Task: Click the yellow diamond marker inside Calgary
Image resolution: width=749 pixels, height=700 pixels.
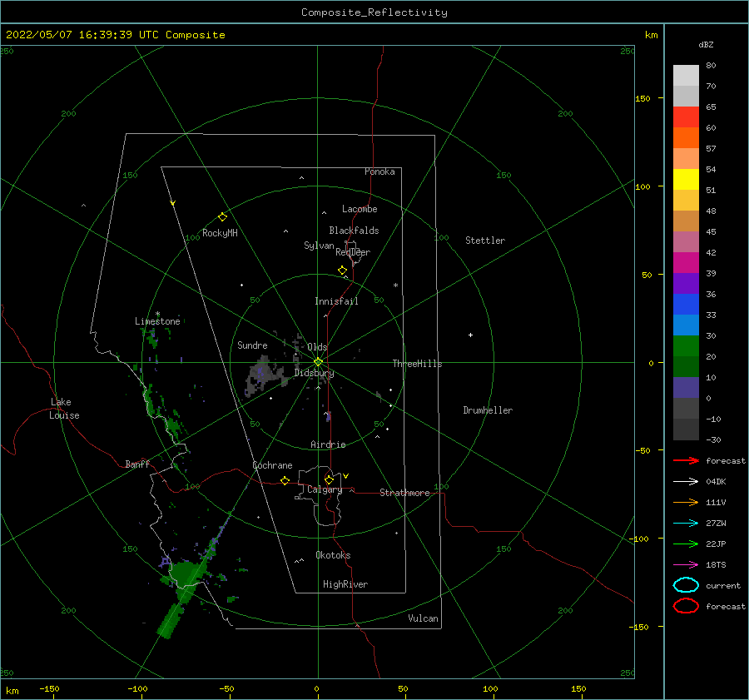Action: (x=329, y=479)
